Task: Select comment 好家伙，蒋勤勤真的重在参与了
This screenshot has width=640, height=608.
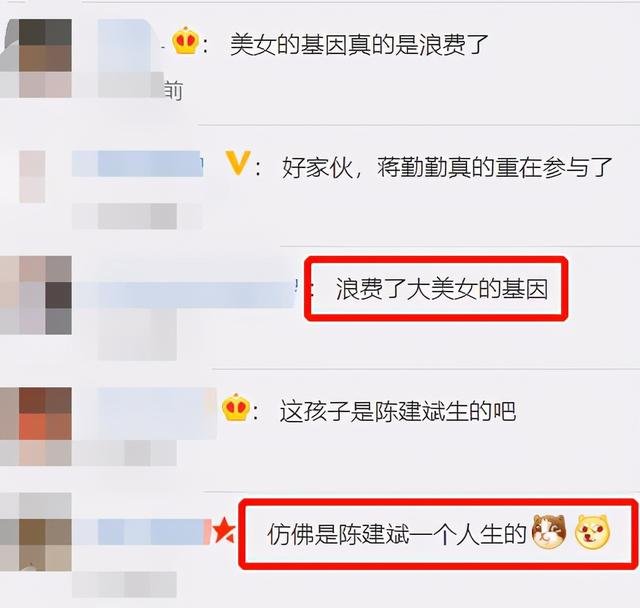Action: coord(447,167)
